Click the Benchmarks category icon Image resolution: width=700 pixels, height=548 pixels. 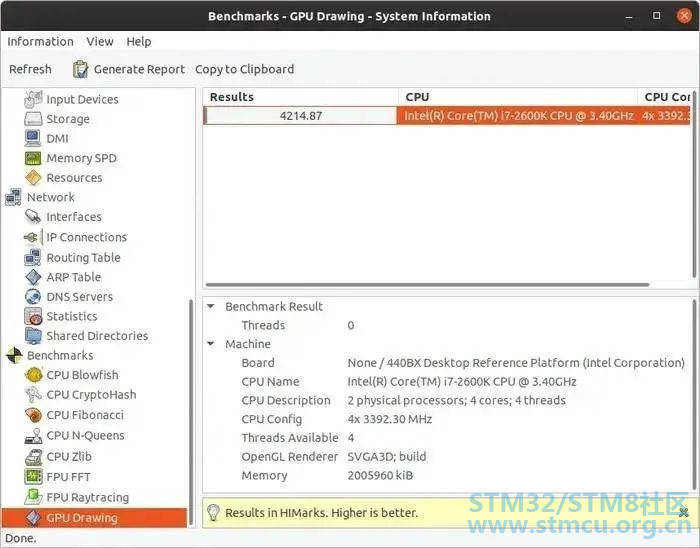click(x=14, y=356)
